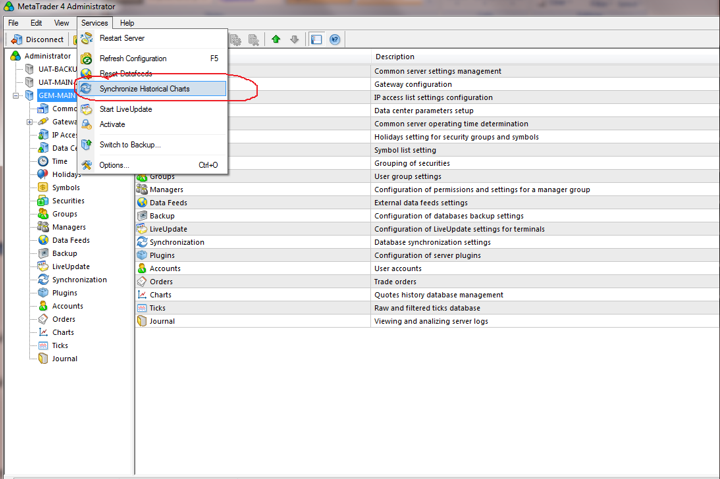The width and height of the screenshot is (720, 479).
Task: Open Synchronization row in list
Action: click(x=427, y=242)
